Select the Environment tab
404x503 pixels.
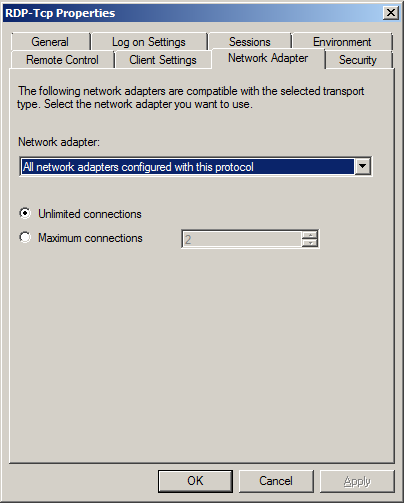[342, 42]
